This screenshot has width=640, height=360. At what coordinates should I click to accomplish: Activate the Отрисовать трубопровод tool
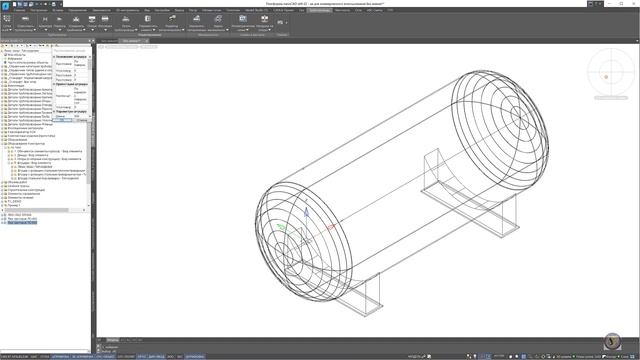click(x=25, y=23)
